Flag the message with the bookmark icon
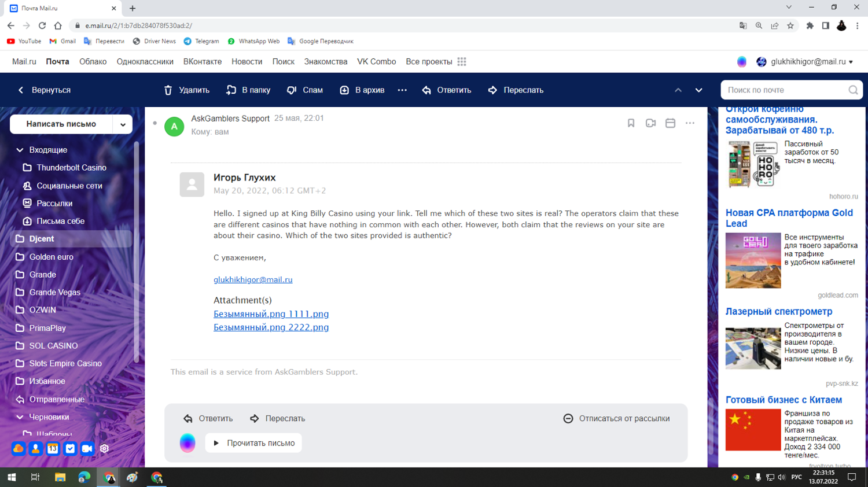This screenshot has width=868, height=487. click(631, 123)
